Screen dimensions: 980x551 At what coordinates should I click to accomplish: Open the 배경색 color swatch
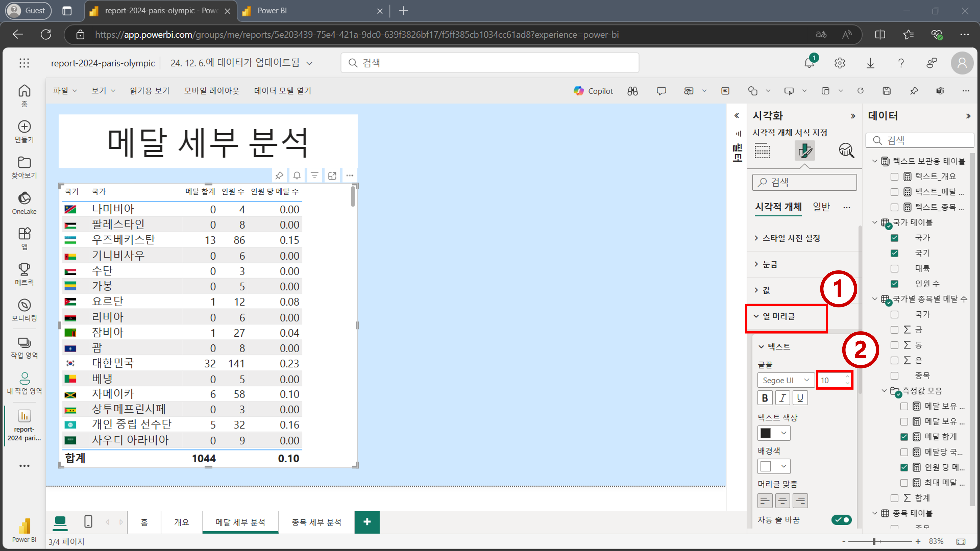point(774,466)
